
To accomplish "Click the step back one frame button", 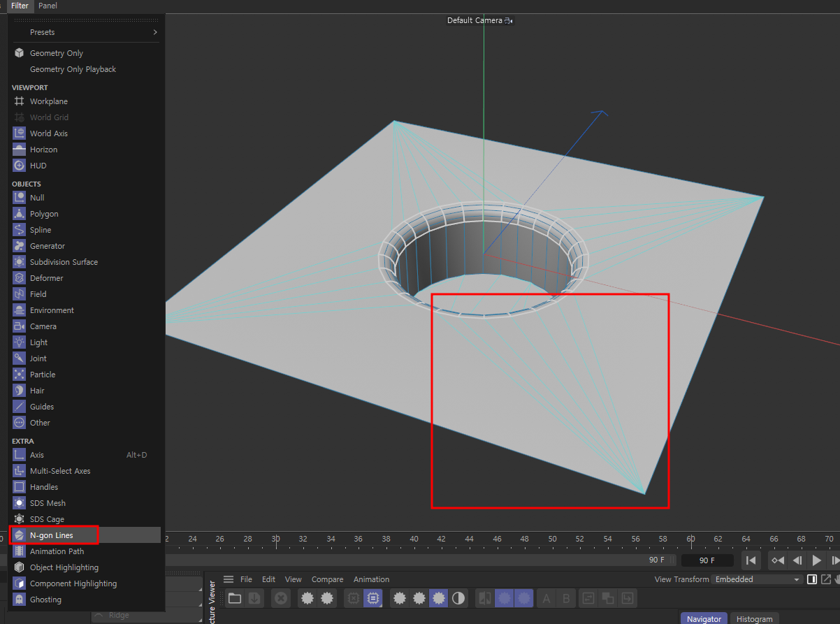I will click(797, 560).
